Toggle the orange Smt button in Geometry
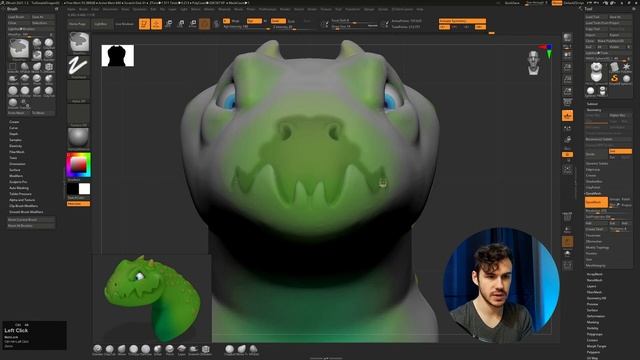Image resolution: width=640 pixels, height=360 pixels. [620, 151]
